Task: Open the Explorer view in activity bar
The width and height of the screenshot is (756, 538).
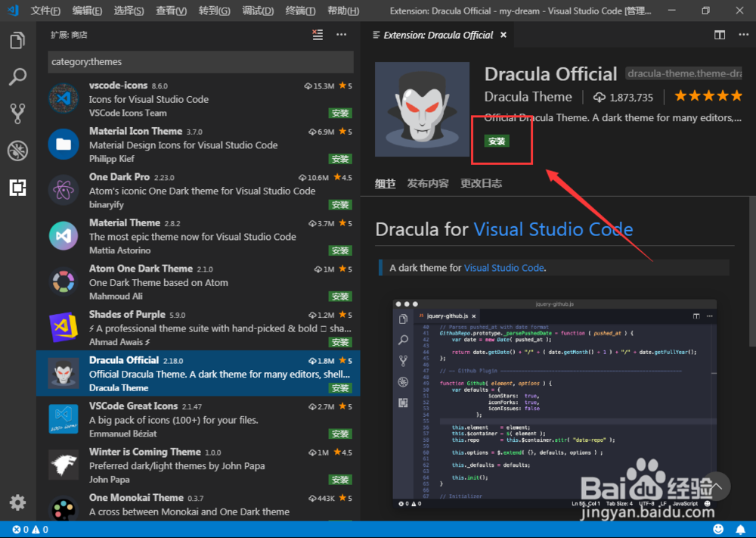Action: coord(17,40)
